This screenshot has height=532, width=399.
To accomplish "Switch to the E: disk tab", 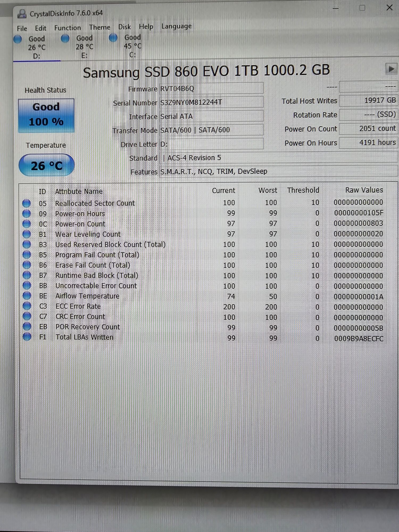I will pos(85,47).
